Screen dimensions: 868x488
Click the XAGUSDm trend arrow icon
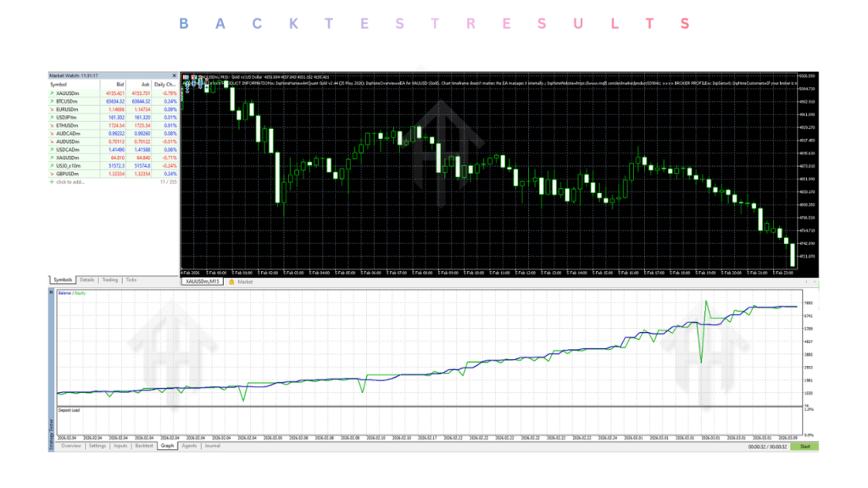tap(52, 158)
